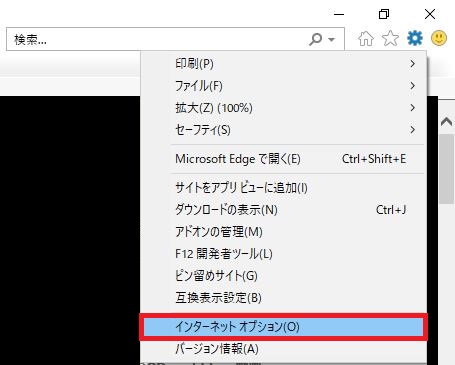This screenshot has height=365, width=455.
Task: Close the browser window
Action: point(430,14)
